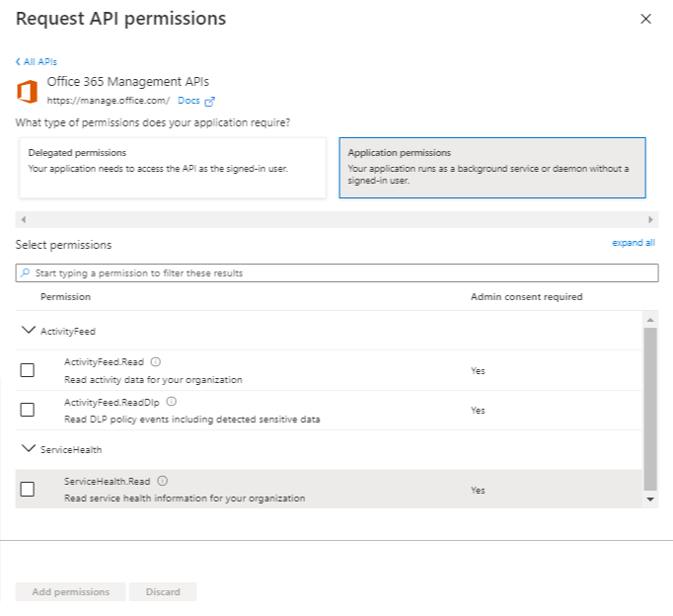Click the Select permissions heading

click(x=63, y=245)
